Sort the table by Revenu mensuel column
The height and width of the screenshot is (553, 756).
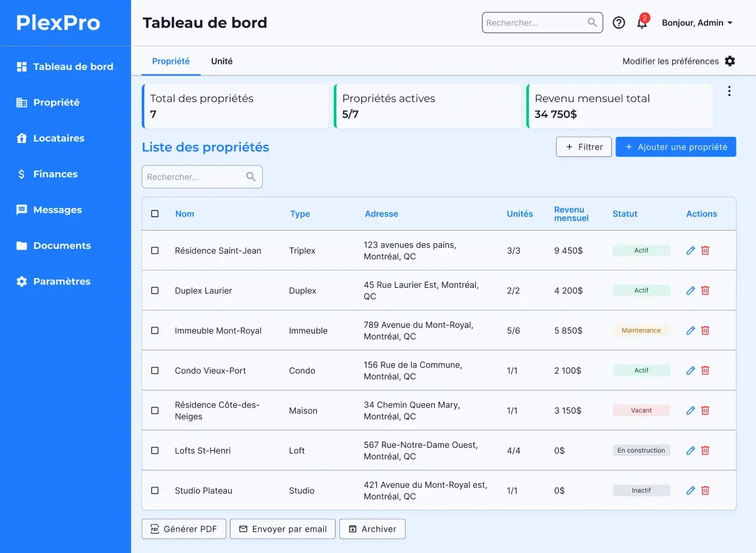pyautogui.click(x=570, y=214)
